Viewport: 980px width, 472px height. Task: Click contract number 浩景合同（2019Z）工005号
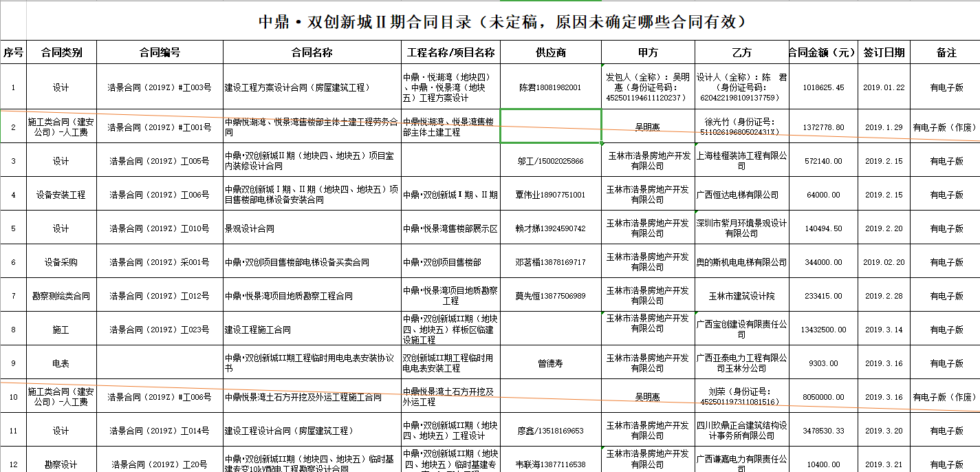coord(160,161)
